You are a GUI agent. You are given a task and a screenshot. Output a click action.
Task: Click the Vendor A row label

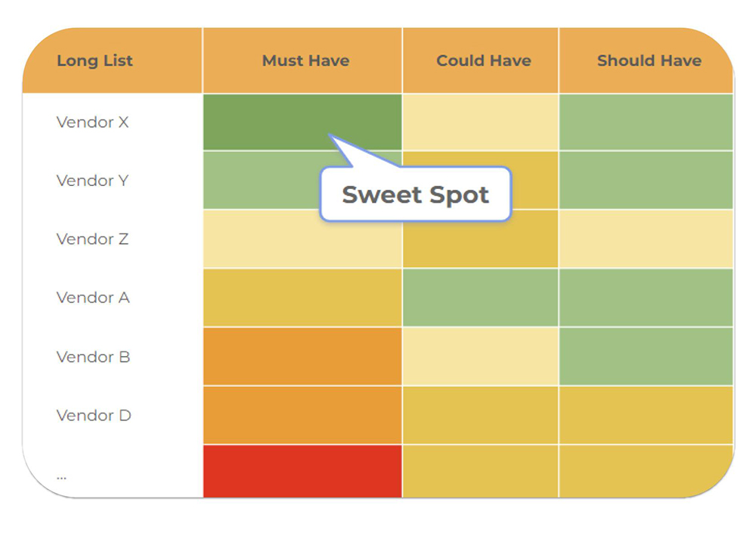pos(93,298)
